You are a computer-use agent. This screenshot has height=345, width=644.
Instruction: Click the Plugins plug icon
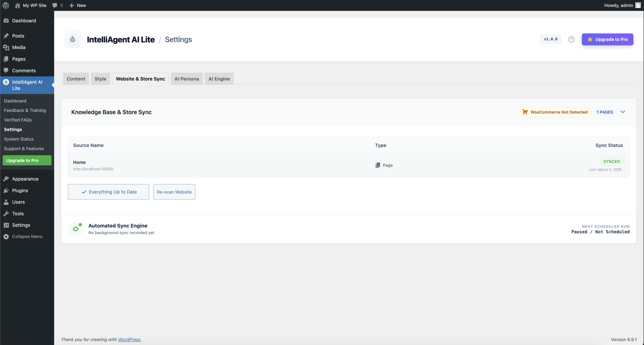coord(6,190)
